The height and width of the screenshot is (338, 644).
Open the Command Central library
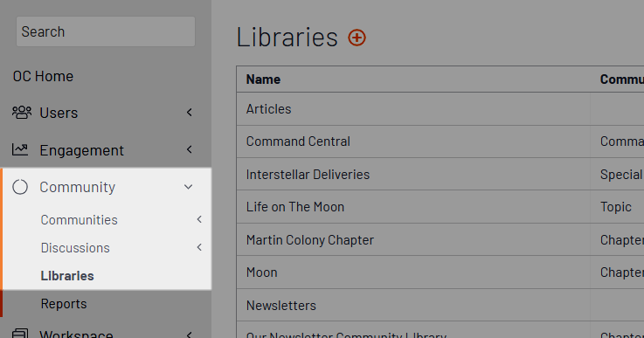[x=298, y=141]
